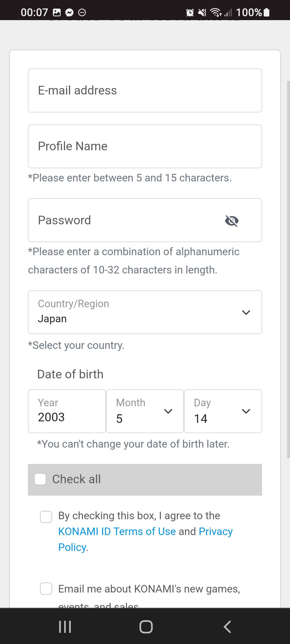Expand the Month dropdown
The height and width of the screenshot is (644, 290).
tap(145, 411)
